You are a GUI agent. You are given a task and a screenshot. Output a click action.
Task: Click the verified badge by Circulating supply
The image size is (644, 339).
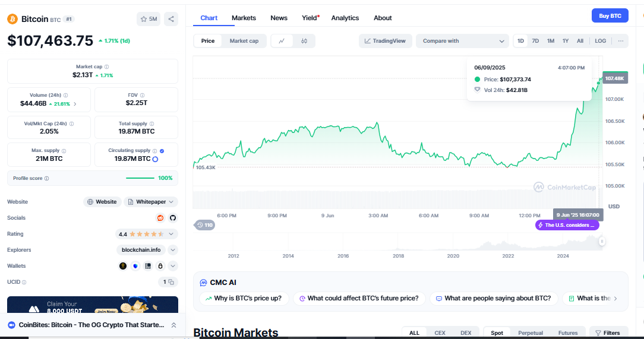[x=162, y=151]
